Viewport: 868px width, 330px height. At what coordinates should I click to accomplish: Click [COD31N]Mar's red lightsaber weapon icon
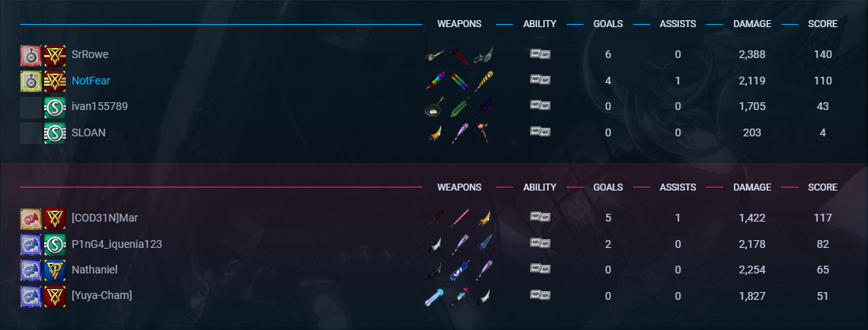459,218
